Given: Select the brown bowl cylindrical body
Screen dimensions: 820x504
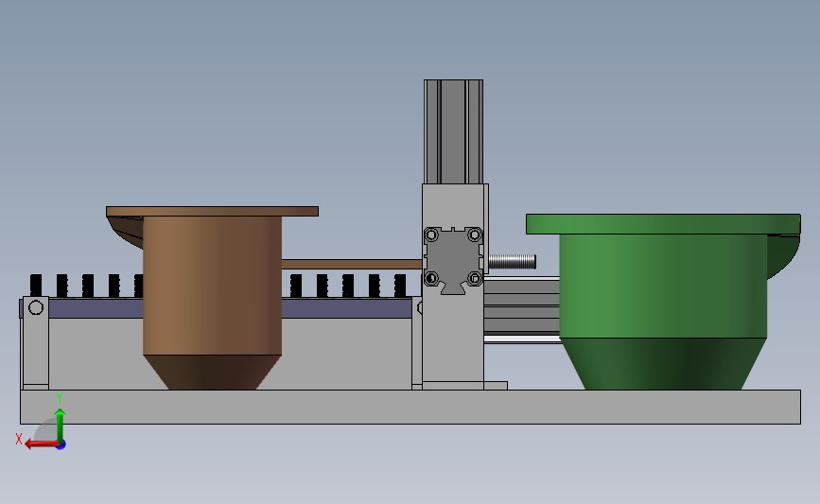Looking at the screenshot, I should tap(212, 286).
